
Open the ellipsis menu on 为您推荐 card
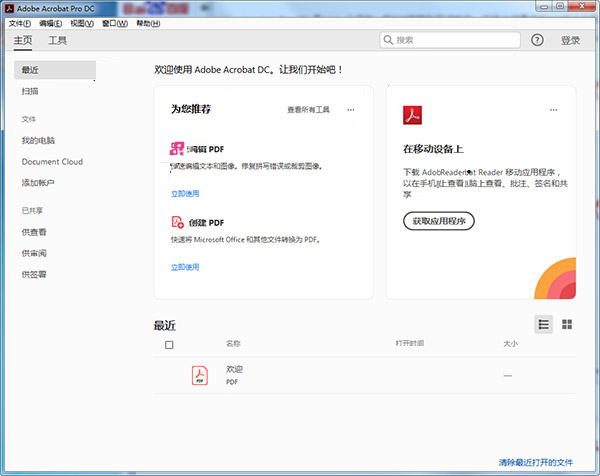click(351, 110)
